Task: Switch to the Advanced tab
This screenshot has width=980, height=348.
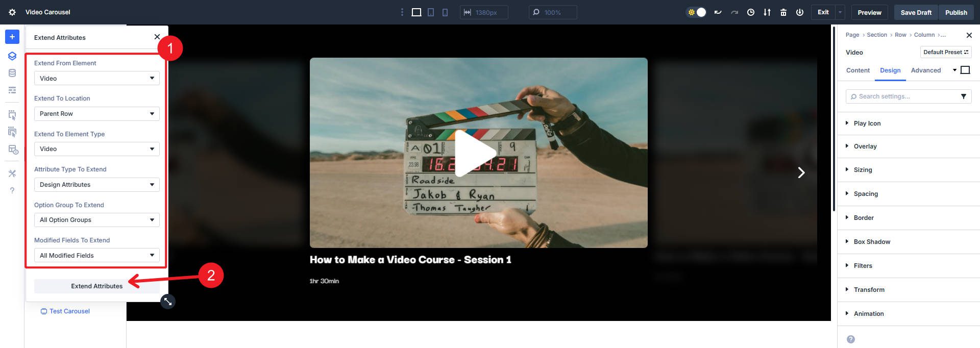Action: click(x=925, y=70)
